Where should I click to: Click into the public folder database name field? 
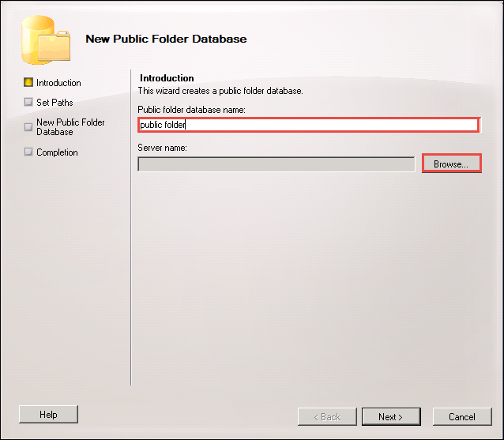(308, 125)
